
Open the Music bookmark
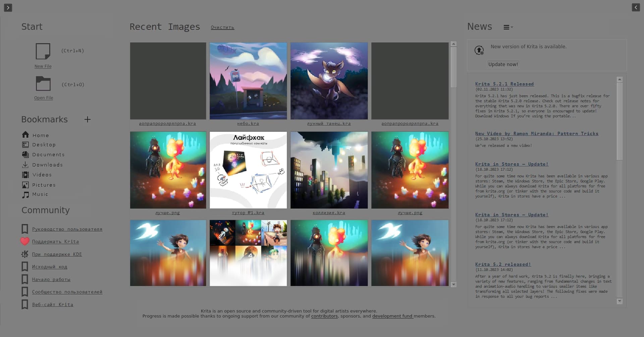35,194
